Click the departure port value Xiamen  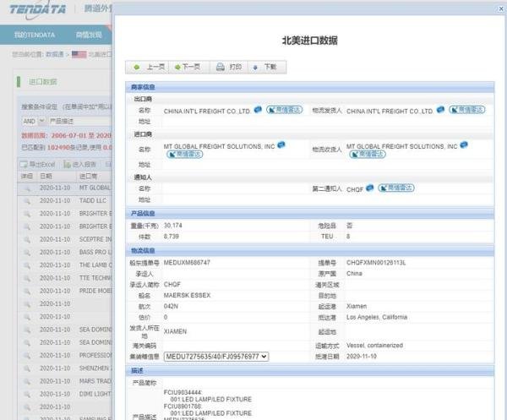[357, 306]
